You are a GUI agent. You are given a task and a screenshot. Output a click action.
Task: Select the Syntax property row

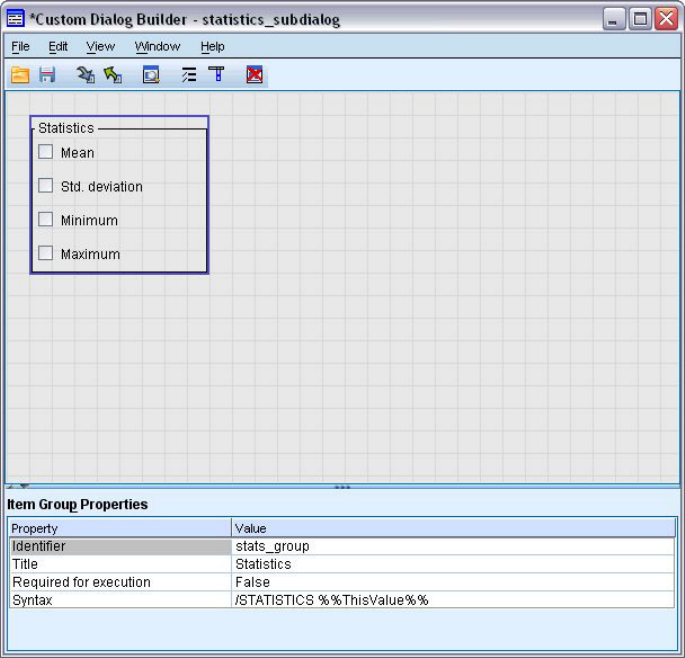pos(121,600)
